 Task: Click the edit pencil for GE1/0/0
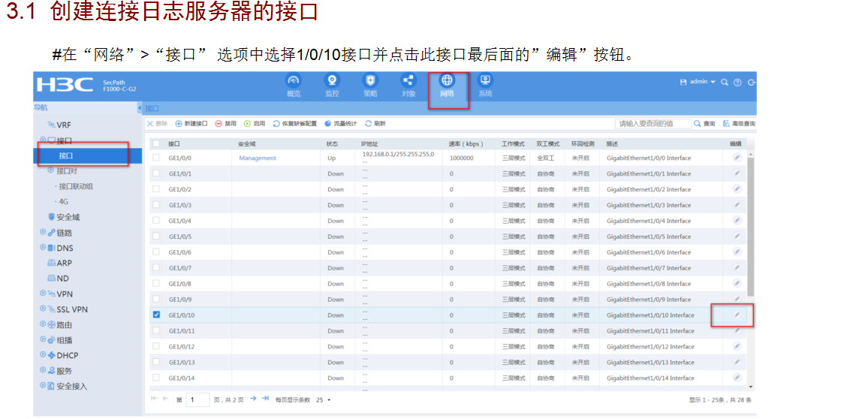point(737,158)
